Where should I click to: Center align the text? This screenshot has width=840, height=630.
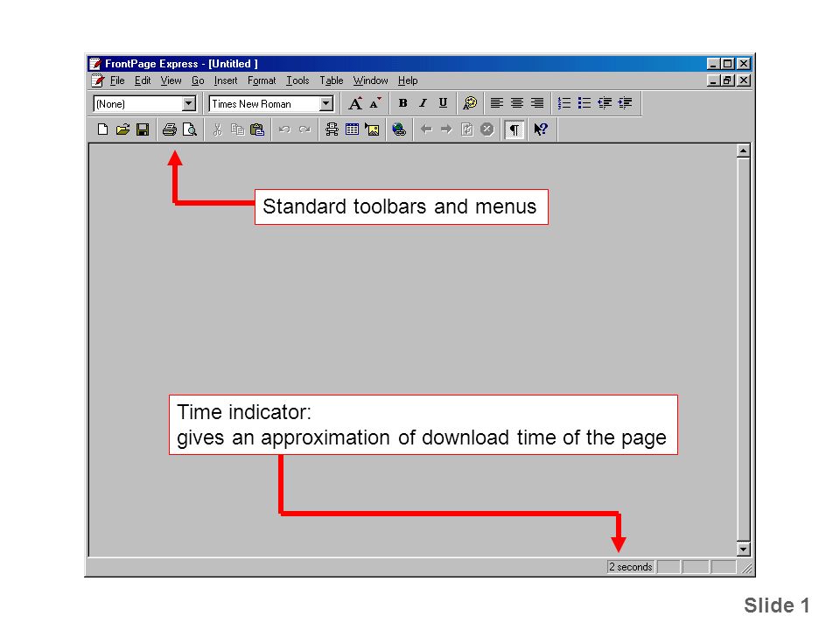[517, 103]
